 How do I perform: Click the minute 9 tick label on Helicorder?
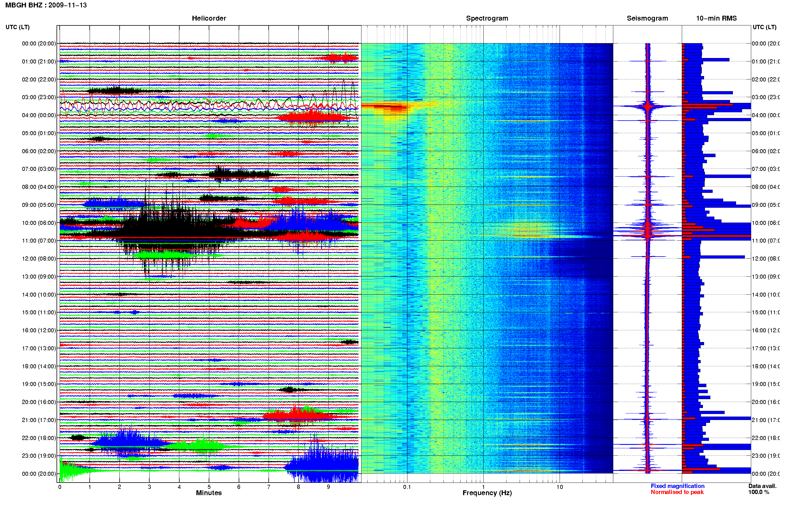(328, 487)
